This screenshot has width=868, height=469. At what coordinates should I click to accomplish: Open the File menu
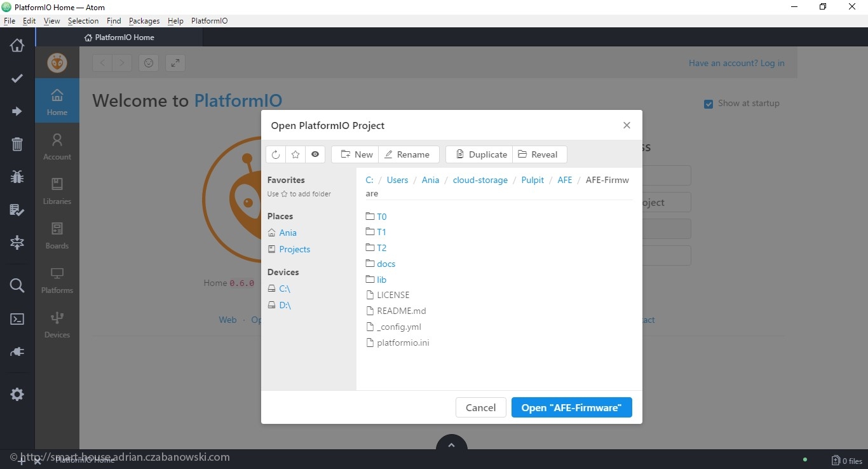(10, 21)
